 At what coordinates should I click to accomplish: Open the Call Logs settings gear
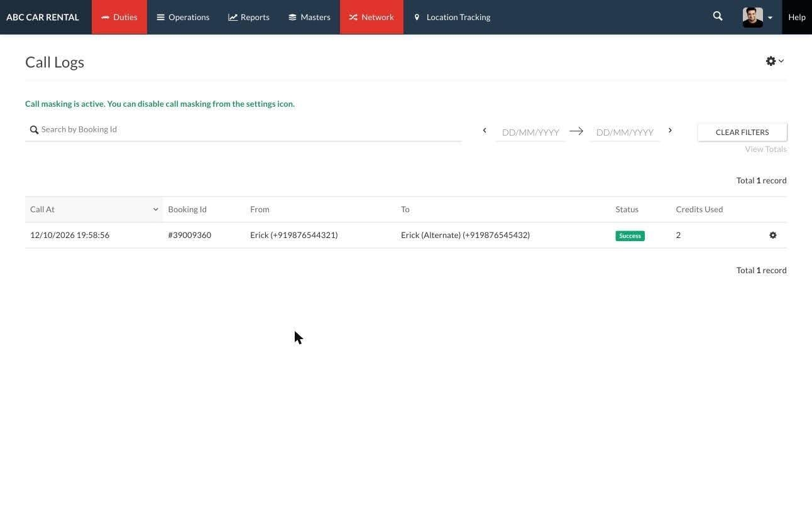(774, 61)
